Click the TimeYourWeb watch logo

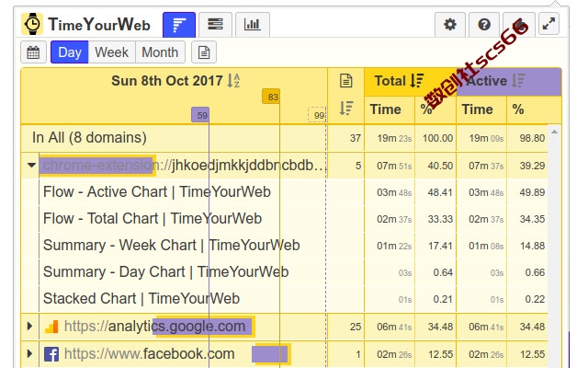32,24
